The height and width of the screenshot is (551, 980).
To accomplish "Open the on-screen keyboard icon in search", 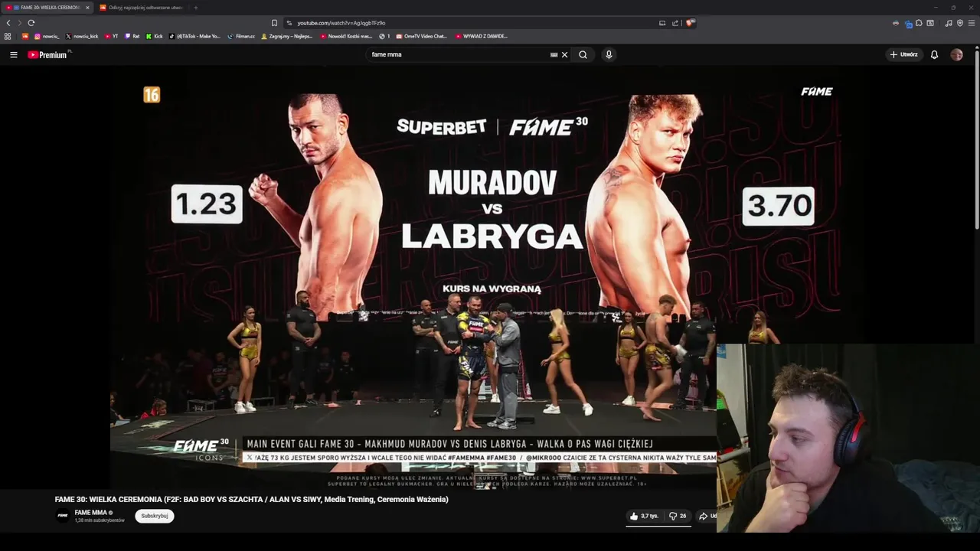I will click(x=554, y=54).
